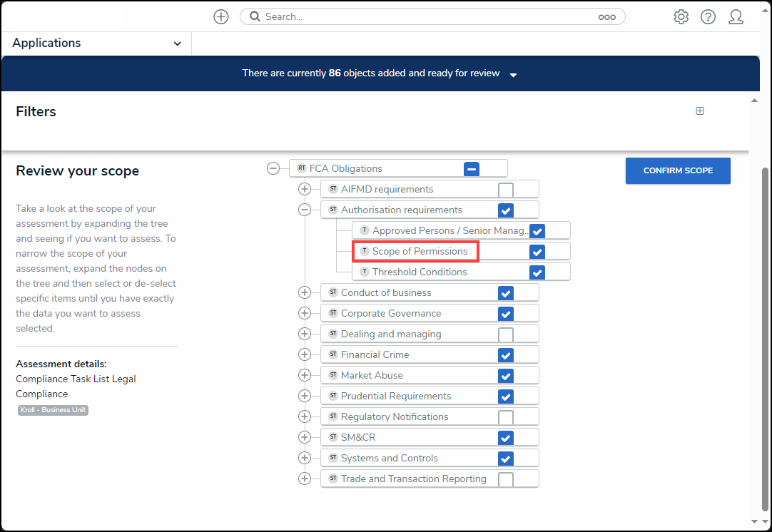Viewport: 772px width, 532px height.
Task: Type in the Search input field
Action: point(428,17)
